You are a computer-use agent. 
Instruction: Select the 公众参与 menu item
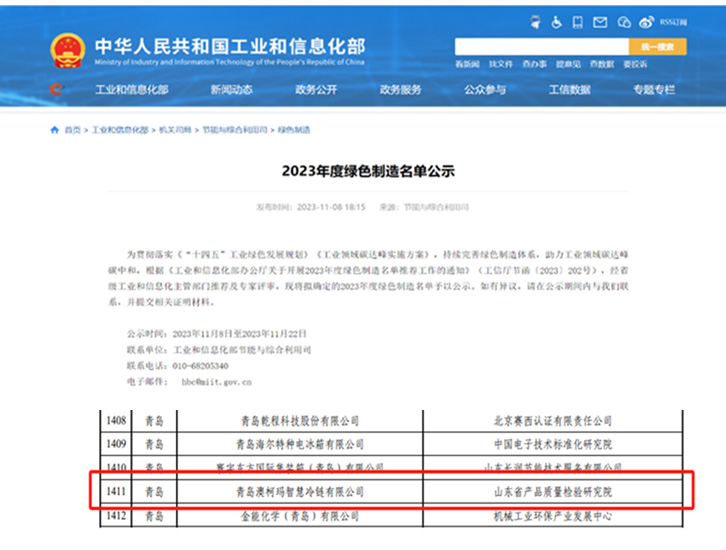pos(485,90)
